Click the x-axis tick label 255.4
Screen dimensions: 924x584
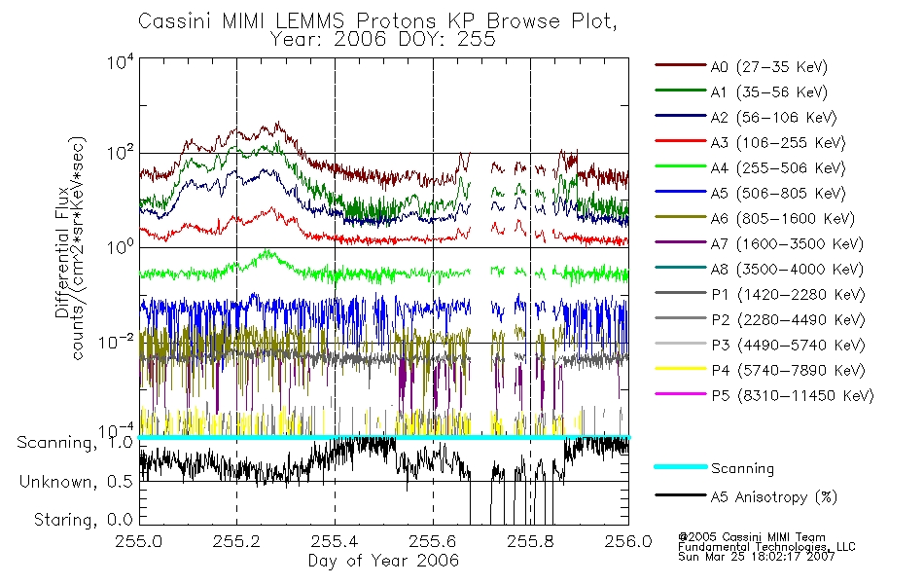point(335,541)
